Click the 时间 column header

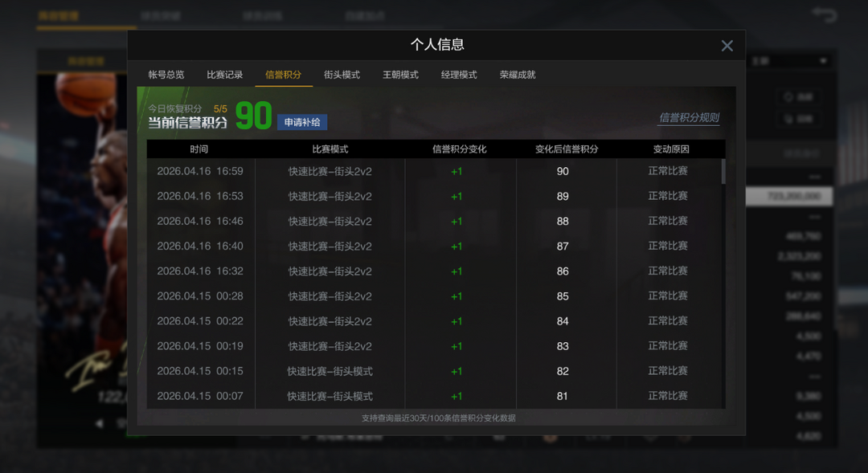[199, 149]
